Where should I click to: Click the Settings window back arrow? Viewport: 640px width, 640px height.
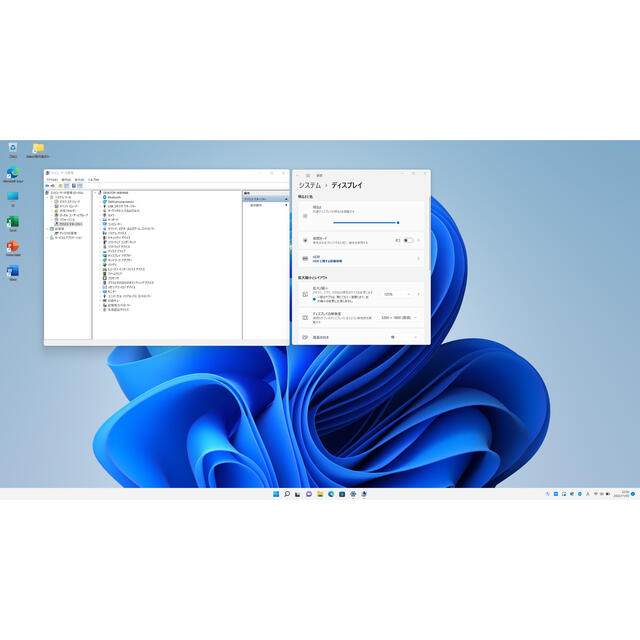pos(298,175)
